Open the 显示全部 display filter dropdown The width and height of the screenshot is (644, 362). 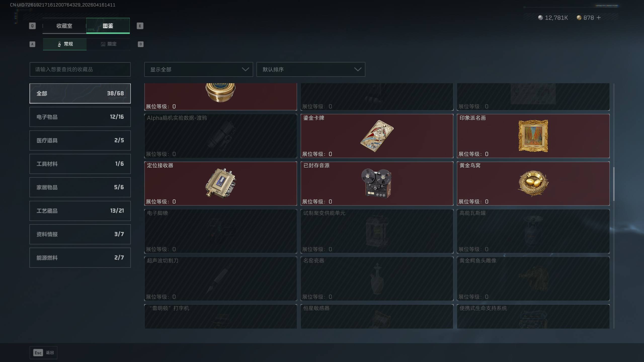[198, 69]
